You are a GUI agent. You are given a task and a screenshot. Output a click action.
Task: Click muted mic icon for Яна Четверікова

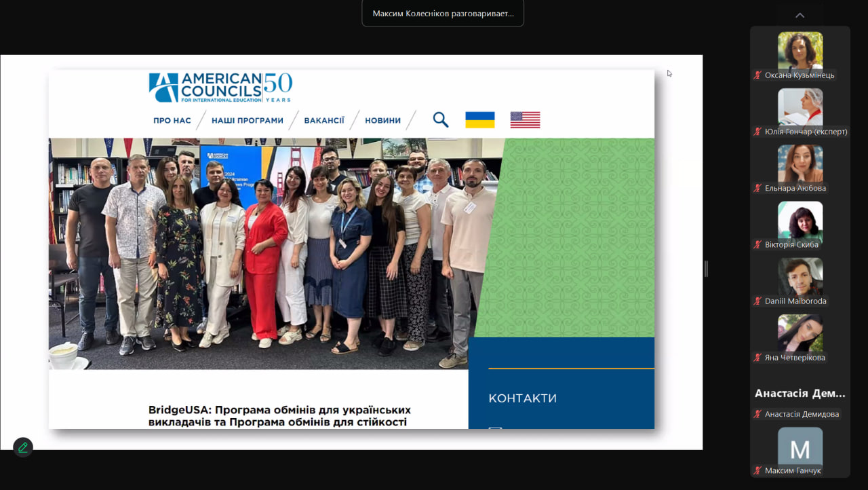coord(757,357)
